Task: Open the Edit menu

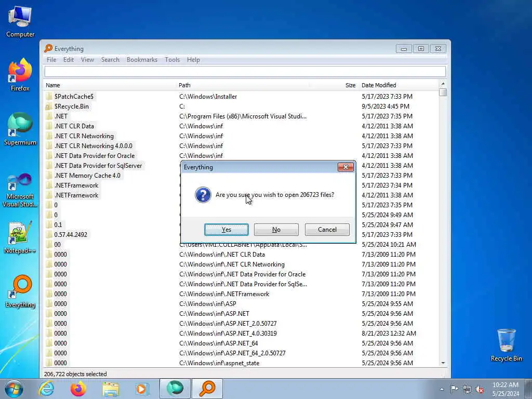Action: (69, 60)
